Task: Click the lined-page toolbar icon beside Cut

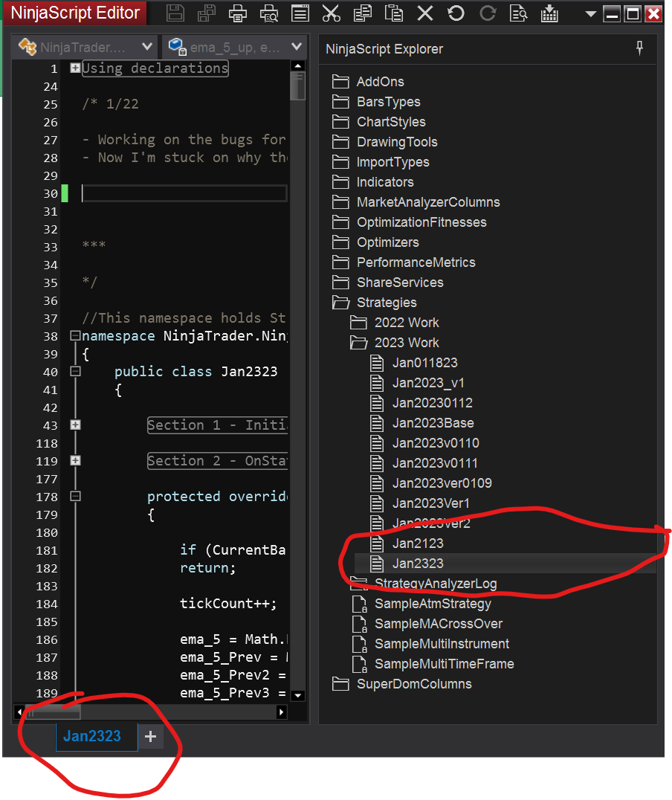Action: tap(300, 13)
